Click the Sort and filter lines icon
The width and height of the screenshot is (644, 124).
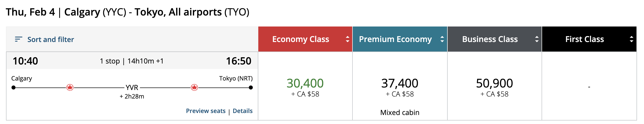tap(18, 39)
